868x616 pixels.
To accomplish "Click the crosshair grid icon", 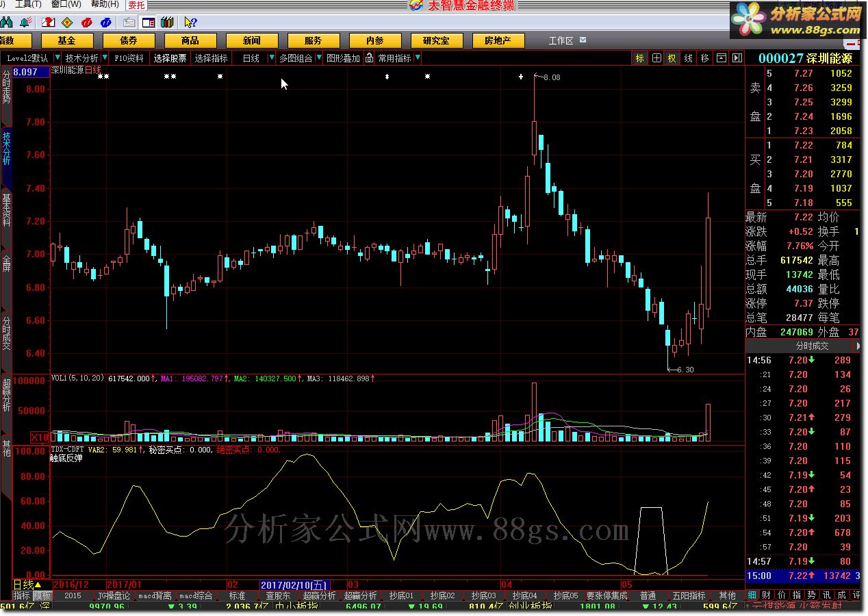I will [656, 58].
